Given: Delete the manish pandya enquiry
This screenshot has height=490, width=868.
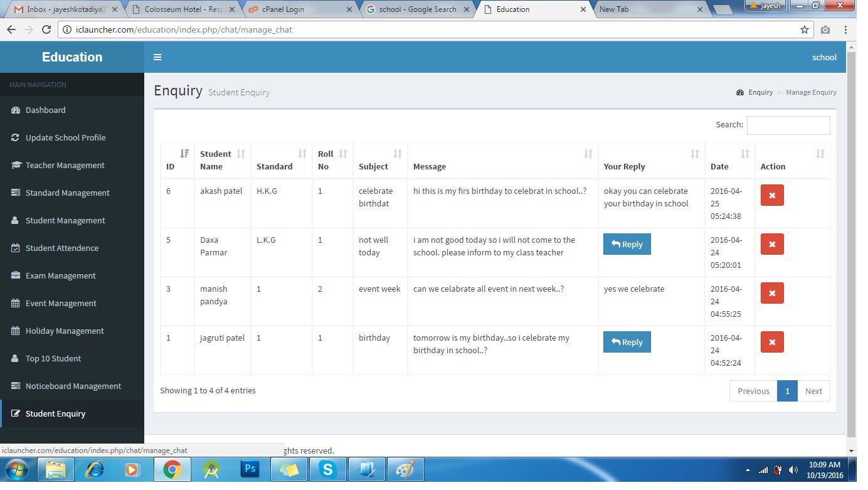Looking at the screenshot, I should 772,293.
